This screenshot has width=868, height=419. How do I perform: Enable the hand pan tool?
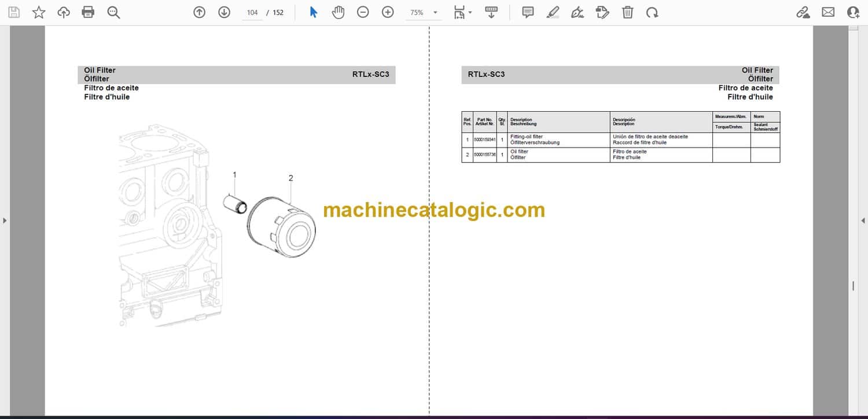(338, 12)
